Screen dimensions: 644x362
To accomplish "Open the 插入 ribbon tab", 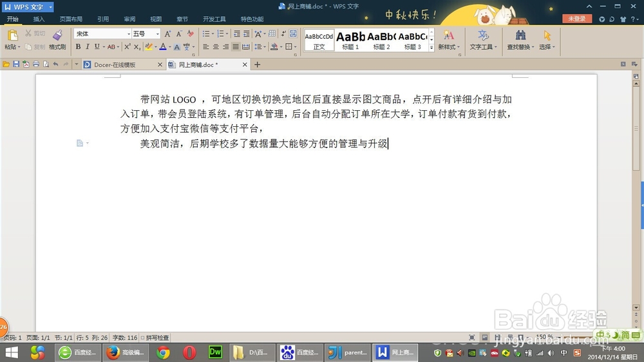I will click(x=39, y=19).
